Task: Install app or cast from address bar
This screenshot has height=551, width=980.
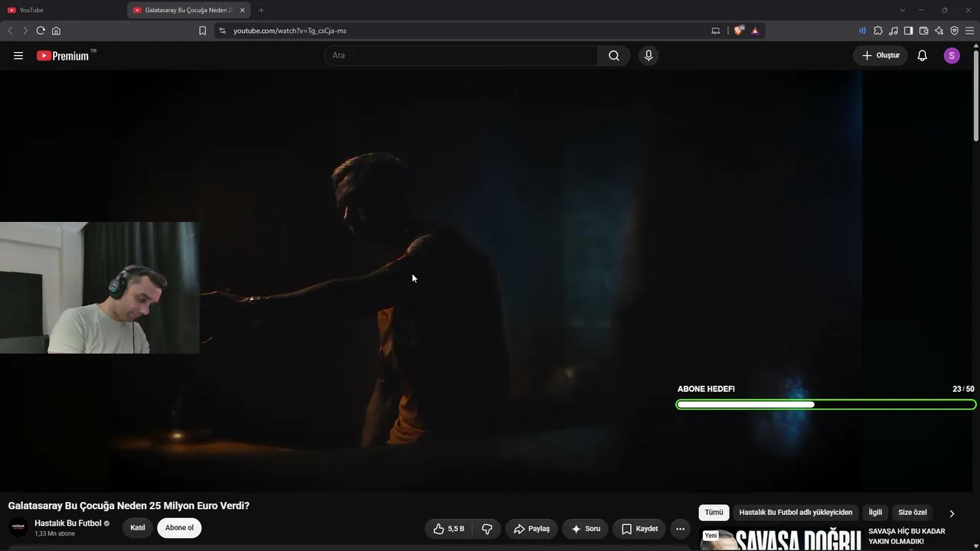Action: click(x=716, y=31)
